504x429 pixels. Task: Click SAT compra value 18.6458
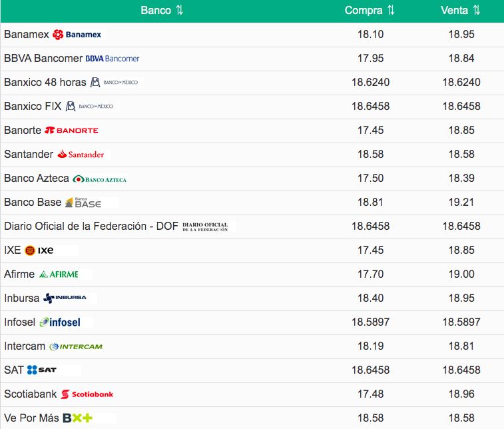(x=371, y=370)
